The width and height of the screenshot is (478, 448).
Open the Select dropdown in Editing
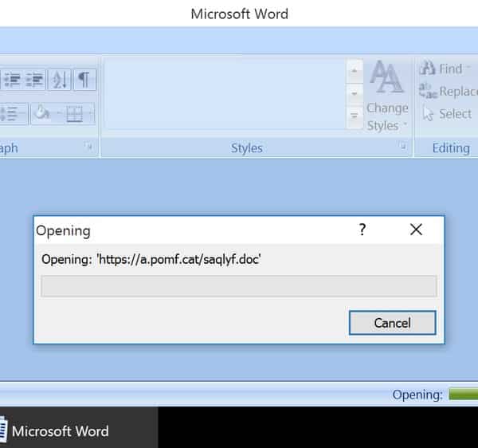tap(447, 114)
